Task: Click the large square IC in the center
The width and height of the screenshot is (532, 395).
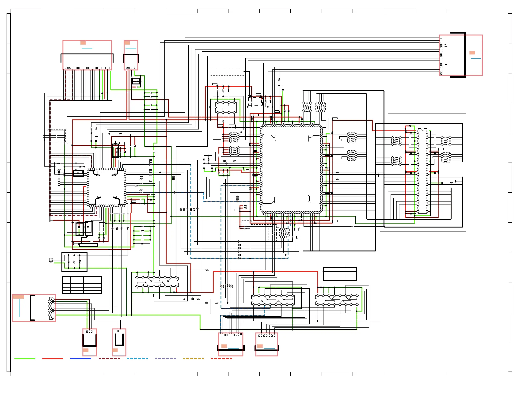Action: pyautogui.click(x=291, y=169)
